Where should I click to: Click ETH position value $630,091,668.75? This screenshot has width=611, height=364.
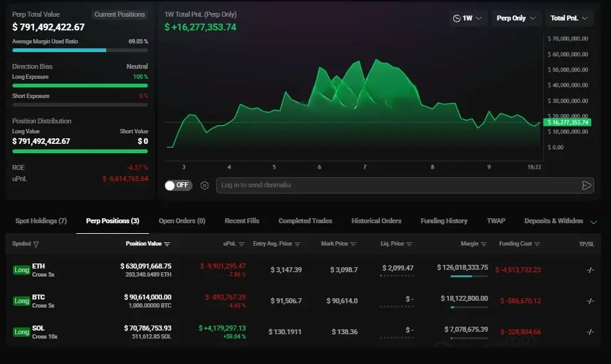[146, 266]
